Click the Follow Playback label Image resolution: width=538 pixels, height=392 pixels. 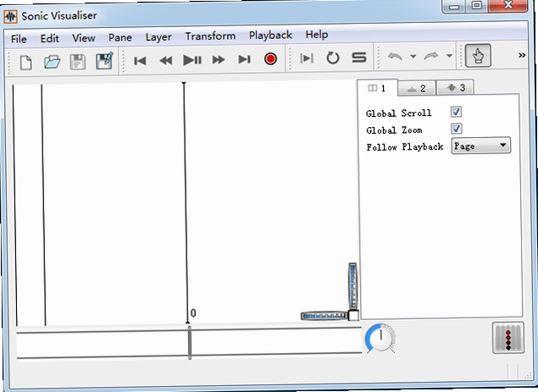tap(405, 146)
